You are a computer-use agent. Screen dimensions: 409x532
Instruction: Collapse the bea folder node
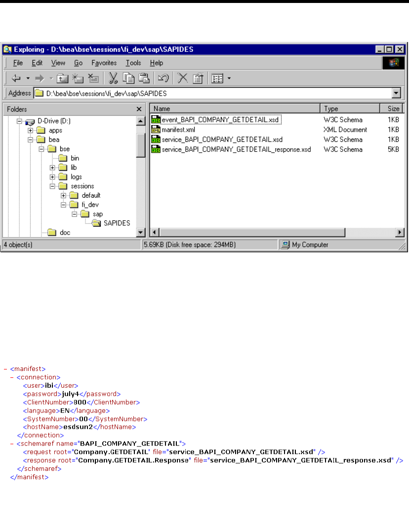(x=30, y=139)
